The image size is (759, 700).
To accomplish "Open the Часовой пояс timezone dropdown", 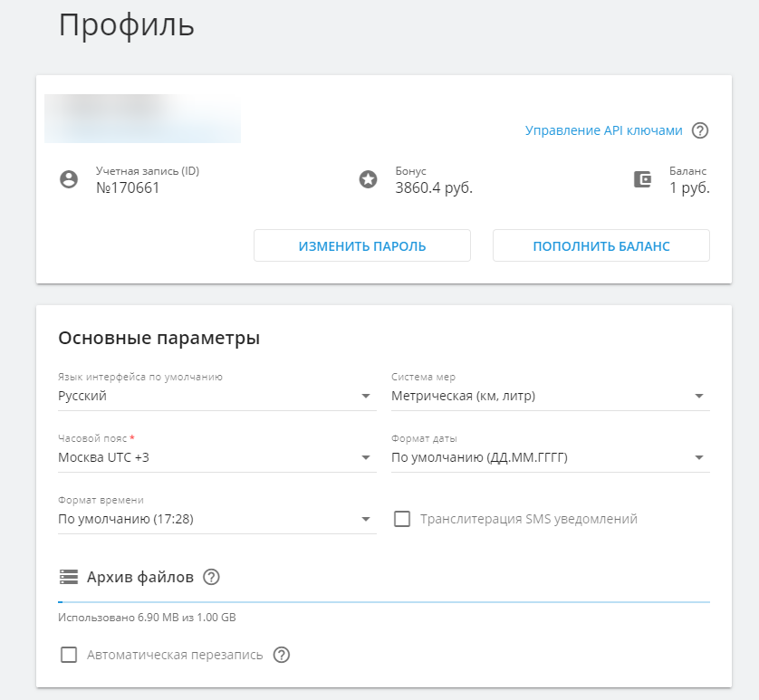I will click(216, 457).
